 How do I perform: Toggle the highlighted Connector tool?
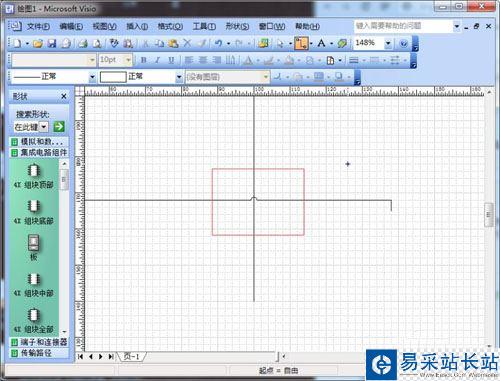(301, 43)
